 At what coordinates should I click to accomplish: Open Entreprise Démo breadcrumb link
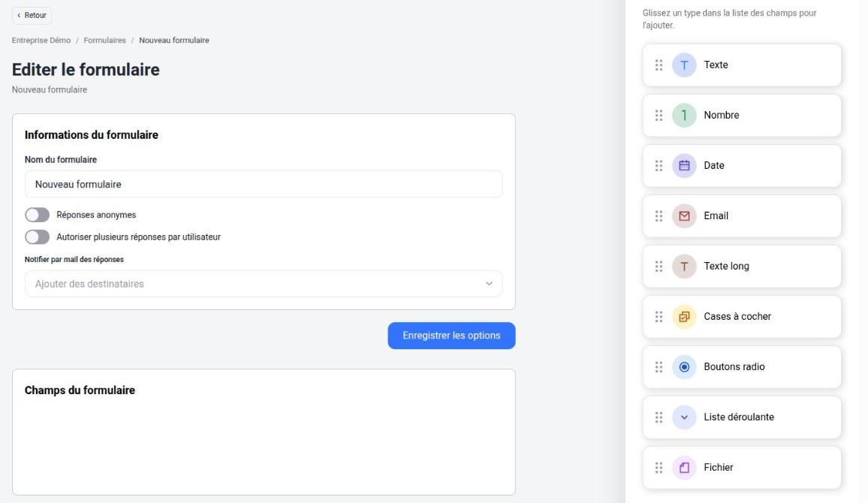[41, 41]
